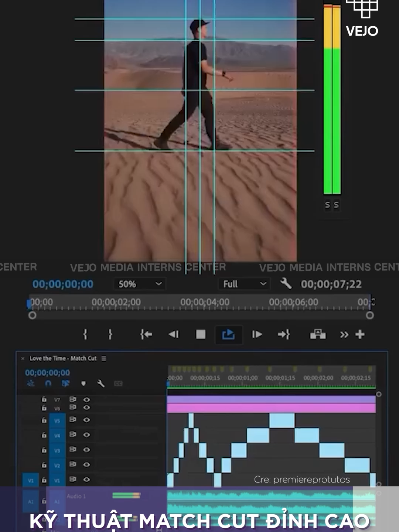Toggle track output eye for V7

click(x=86, y=399)
